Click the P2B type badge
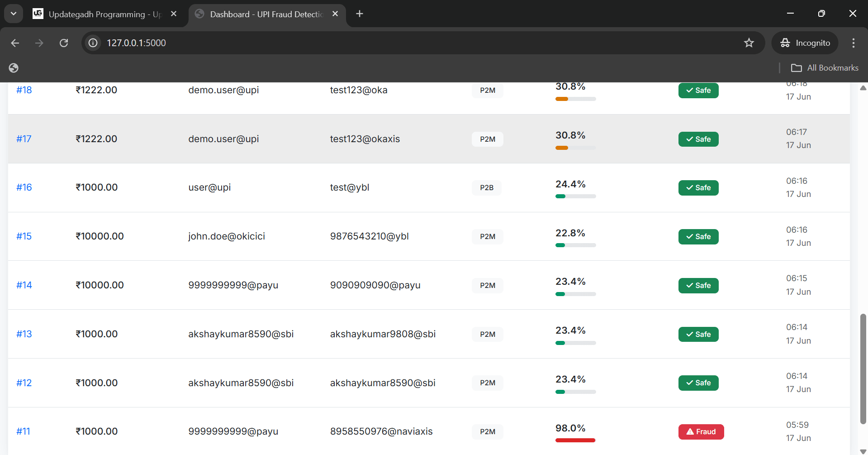Viewport: 868px width, 455px height. (x=487, y=188)
